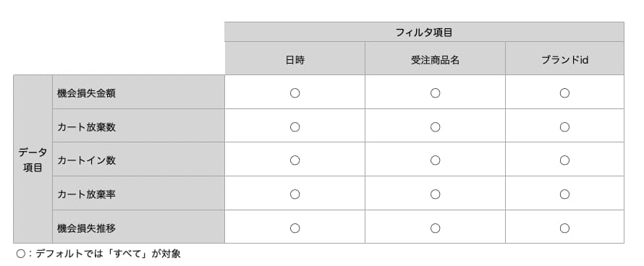
Task: Click the circle for 機会損失金額 under 日時
Action: coord(295,93)
